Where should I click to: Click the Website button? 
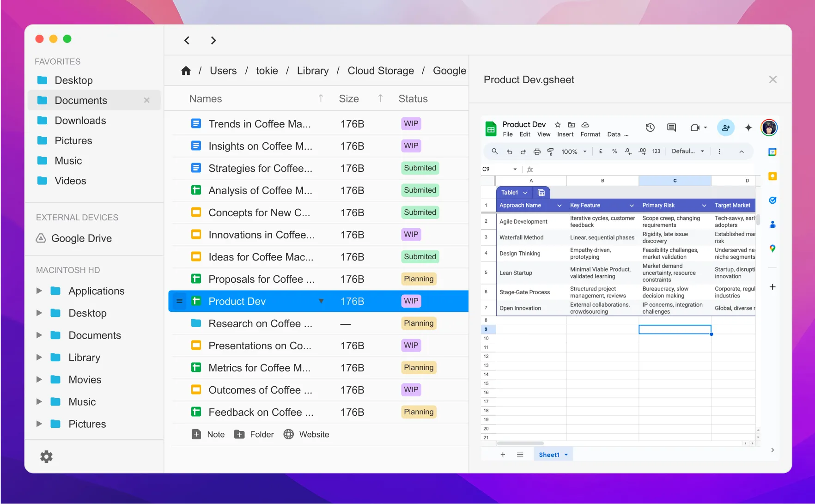point(306,434)
